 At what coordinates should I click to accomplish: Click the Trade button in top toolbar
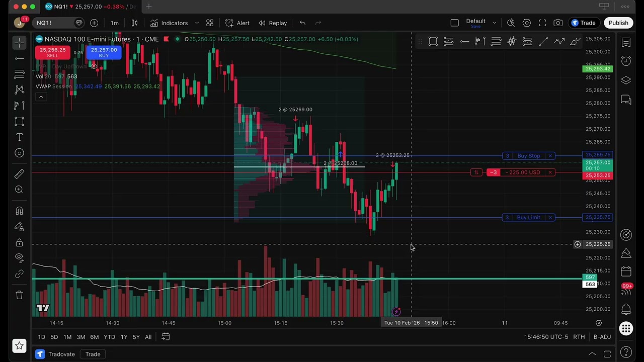[583, 23]
